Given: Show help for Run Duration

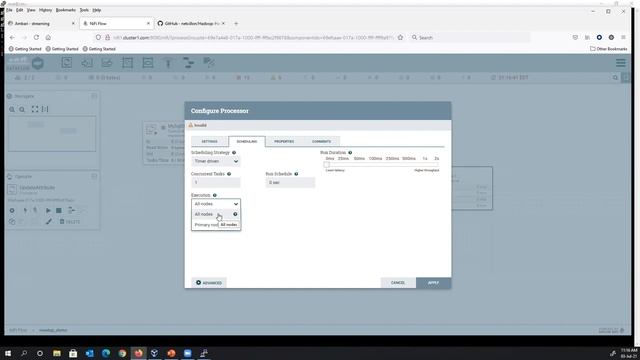Looking at the screenshot, I should 350,152.
